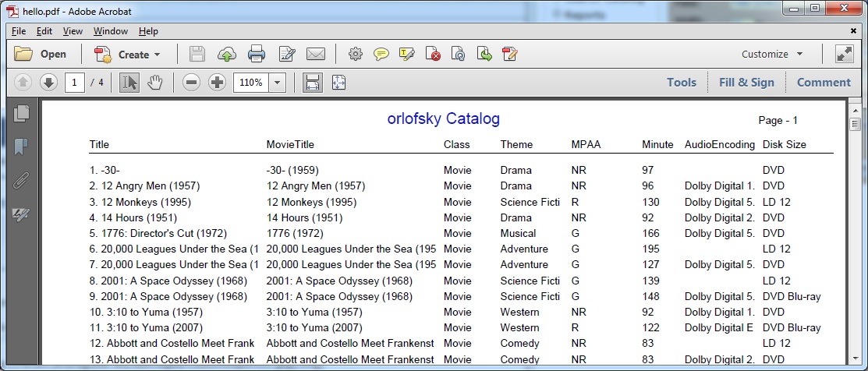Open the Tools pane
The image size is (868, 371).
click(682, 83)
